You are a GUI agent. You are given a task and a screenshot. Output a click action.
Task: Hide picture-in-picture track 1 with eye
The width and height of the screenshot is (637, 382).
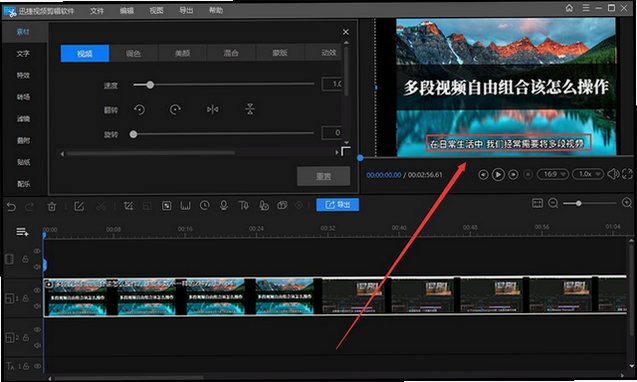click(x=37, y=290)
